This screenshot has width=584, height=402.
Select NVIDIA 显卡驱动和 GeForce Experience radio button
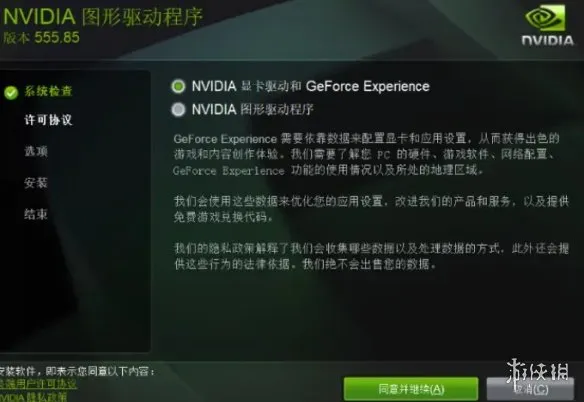pyautogui.click(x=178, y=86)
